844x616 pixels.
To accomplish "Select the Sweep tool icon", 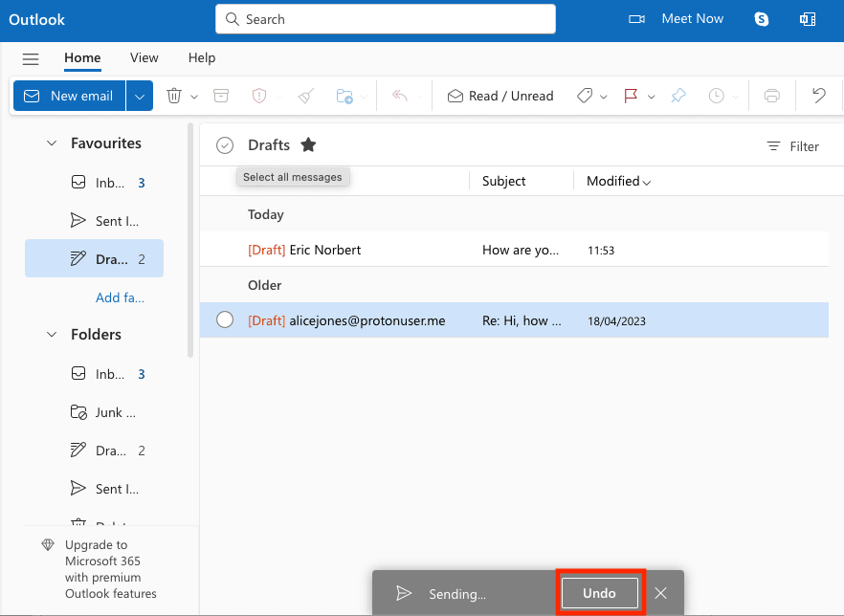I will pyautogui.click(x=304, y=96).
